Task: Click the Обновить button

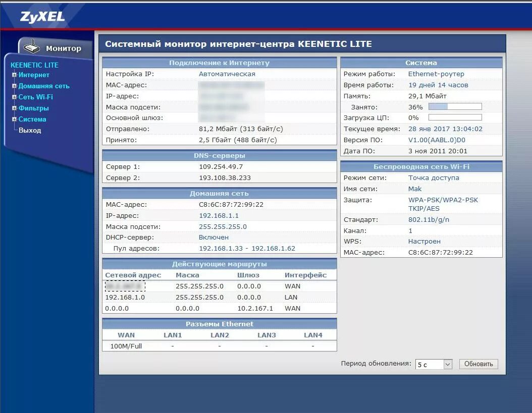Action: coord(478,364)
